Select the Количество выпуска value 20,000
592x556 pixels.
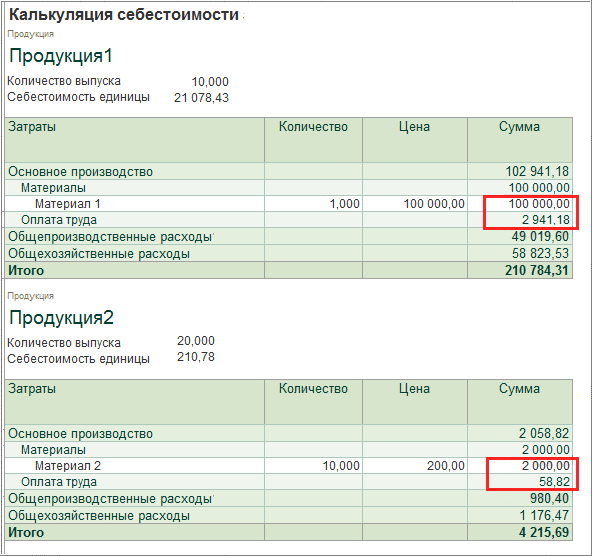pos(196,341)
